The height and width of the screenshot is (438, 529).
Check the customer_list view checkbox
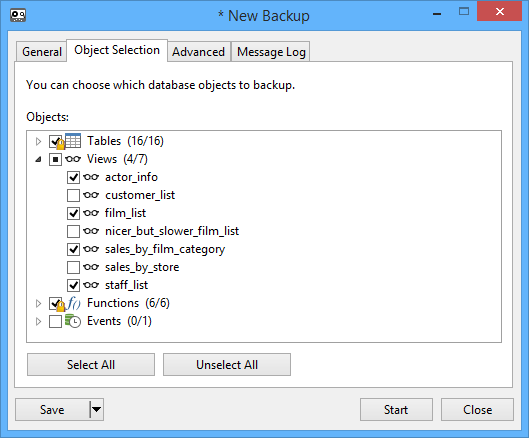click(73, 195)
